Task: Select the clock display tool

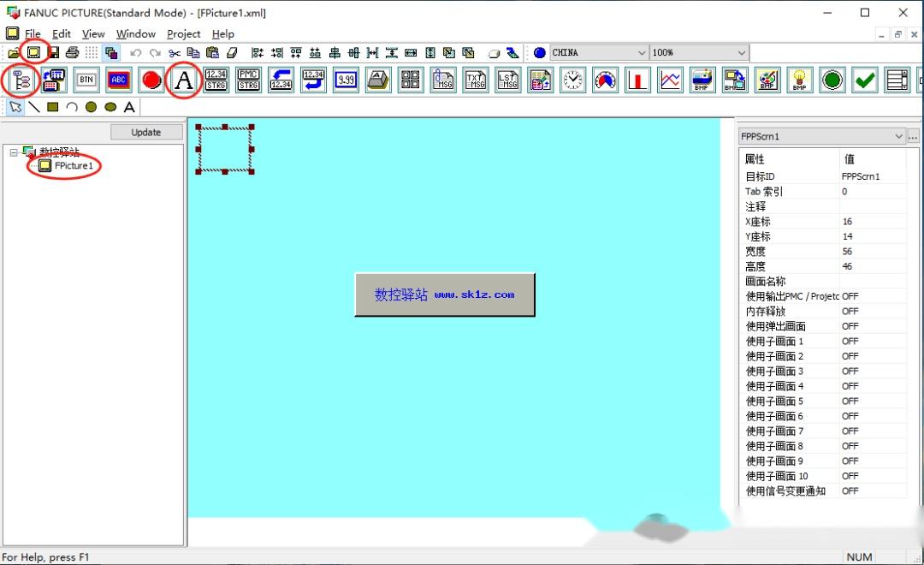Action: tap(572, 80)
